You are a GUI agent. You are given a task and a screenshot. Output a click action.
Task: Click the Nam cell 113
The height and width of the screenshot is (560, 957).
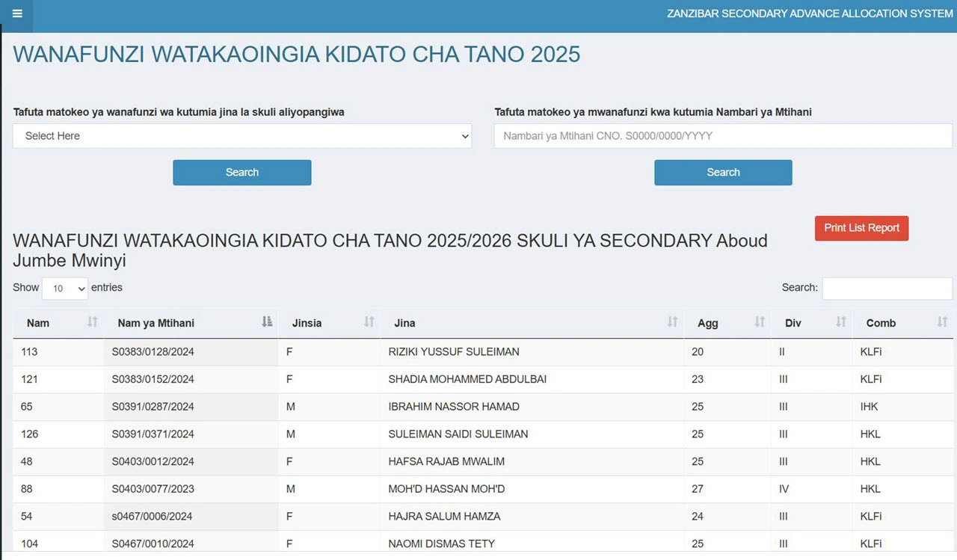pyautogui.click(x=29, y=351)
